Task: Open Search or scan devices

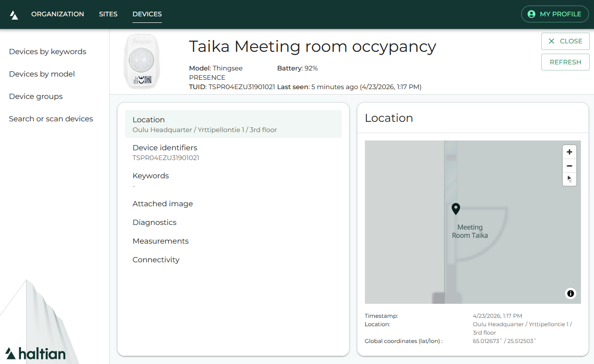Action: 51,119
